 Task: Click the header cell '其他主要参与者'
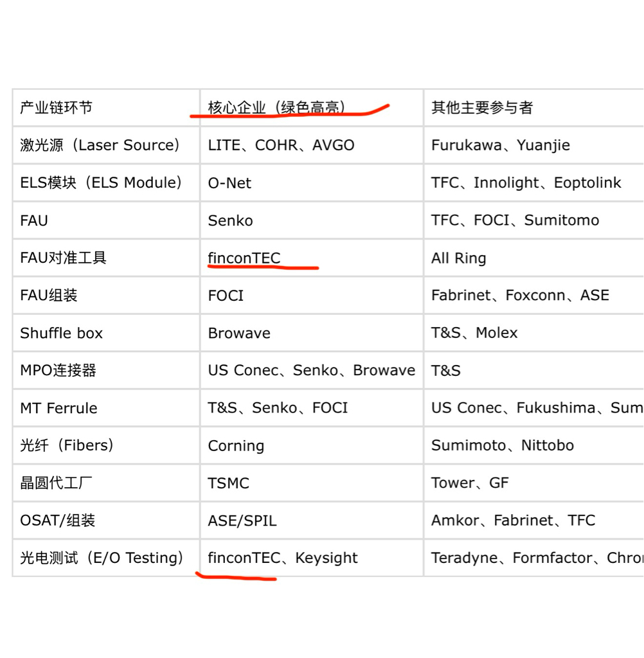(534, 107)
